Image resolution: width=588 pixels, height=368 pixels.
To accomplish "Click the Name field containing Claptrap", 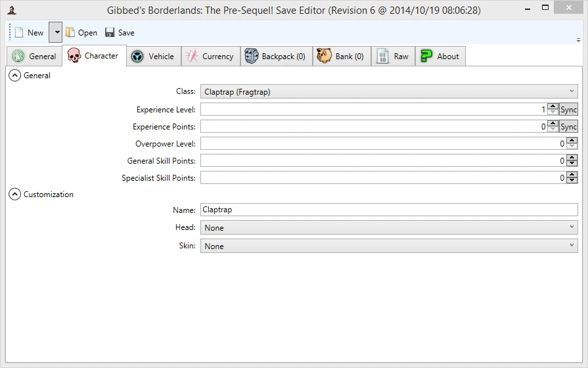I will (389, 210).
